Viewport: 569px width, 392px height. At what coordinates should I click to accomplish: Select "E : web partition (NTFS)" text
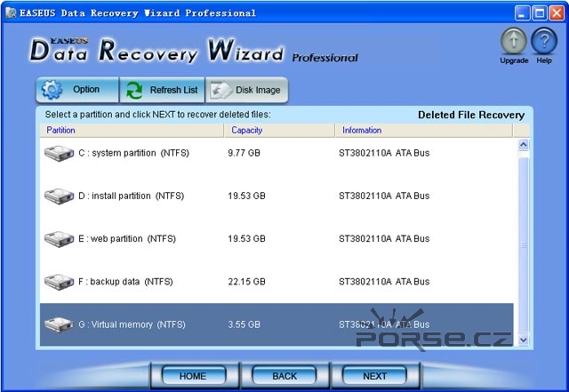pyautogui.click(x=127, y=239)
